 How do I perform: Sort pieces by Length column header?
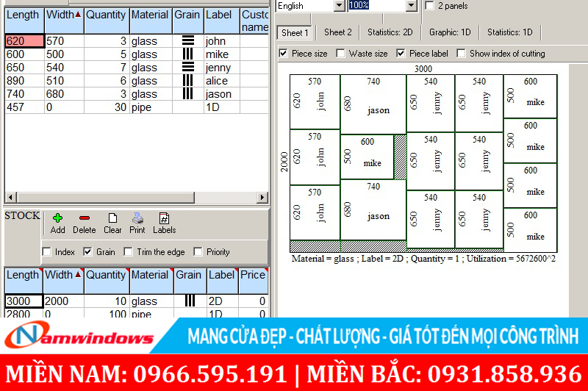pyautogui.click(x=24, y=21)
